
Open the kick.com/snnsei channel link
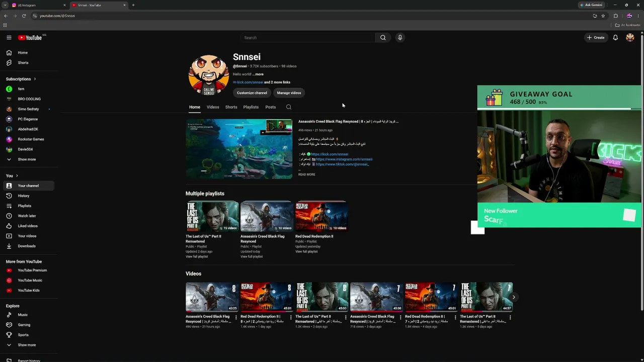pos(250,82)
